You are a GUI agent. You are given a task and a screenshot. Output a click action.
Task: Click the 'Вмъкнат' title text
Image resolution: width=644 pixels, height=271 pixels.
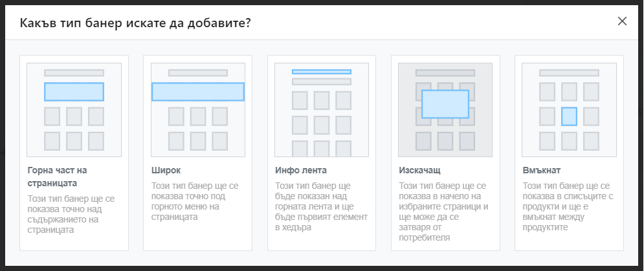click(x=541, y=170)
